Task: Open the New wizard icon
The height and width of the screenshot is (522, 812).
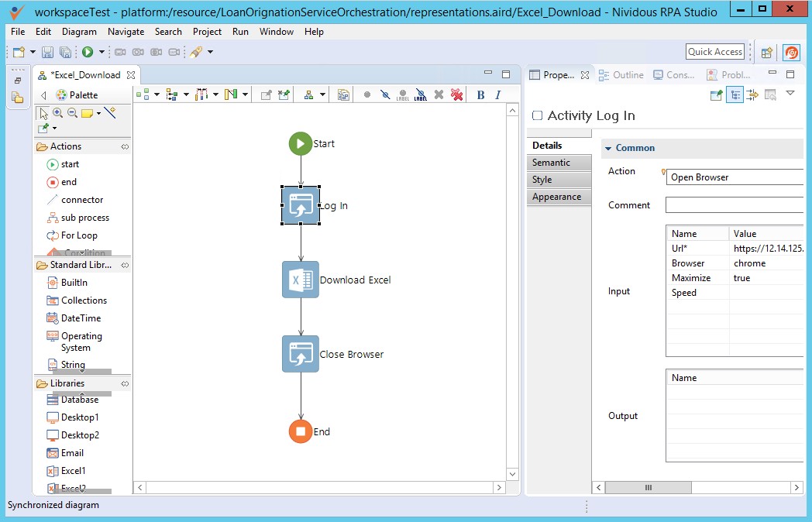Action: tap(19, 52)
